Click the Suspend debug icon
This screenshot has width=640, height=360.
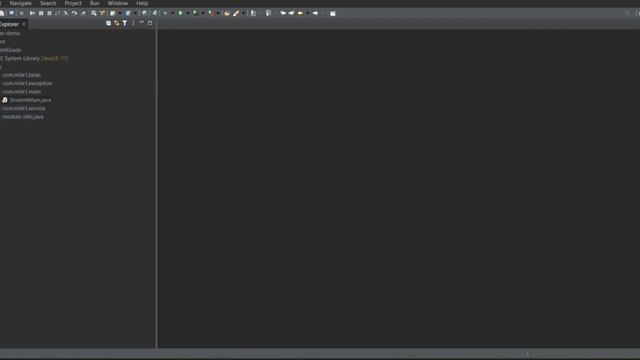(x=41, y=13)
